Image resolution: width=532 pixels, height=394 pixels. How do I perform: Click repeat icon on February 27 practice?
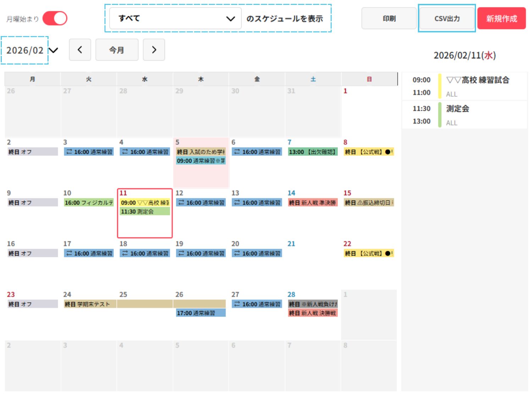(x=237, y=304)
